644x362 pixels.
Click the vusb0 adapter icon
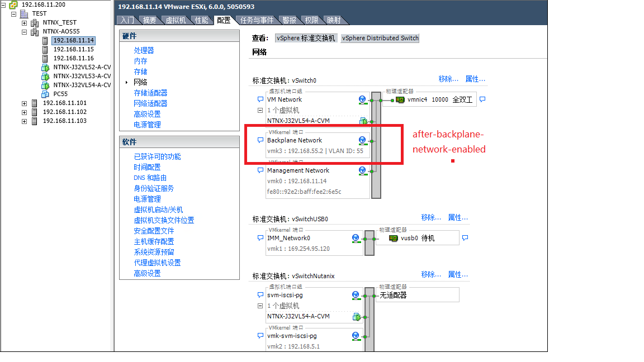394,238
